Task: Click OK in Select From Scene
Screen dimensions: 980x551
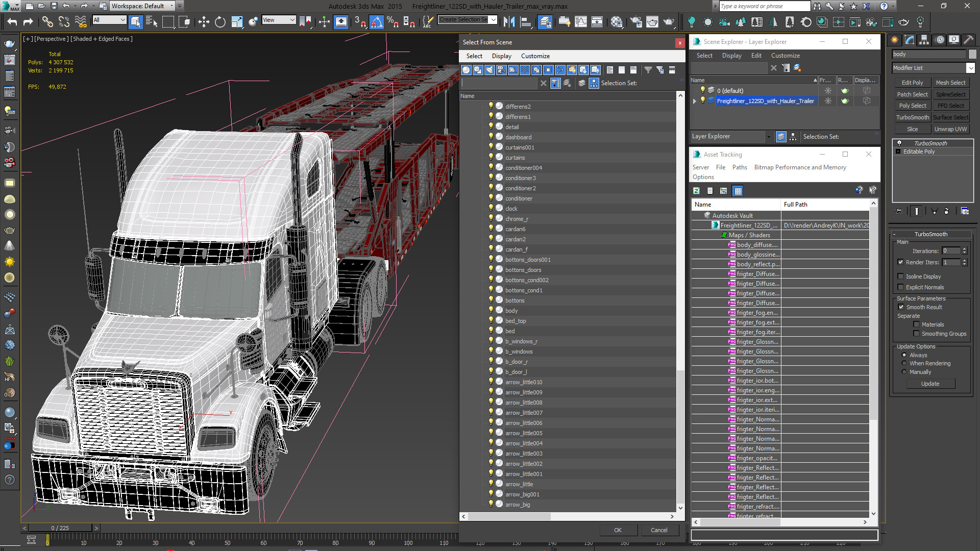Action: pos(618,530)
